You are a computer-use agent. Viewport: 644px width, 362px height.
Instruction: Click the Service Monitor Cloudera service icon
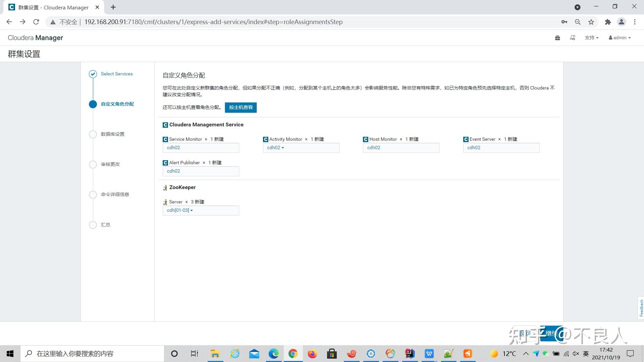[x=165, y=139]
